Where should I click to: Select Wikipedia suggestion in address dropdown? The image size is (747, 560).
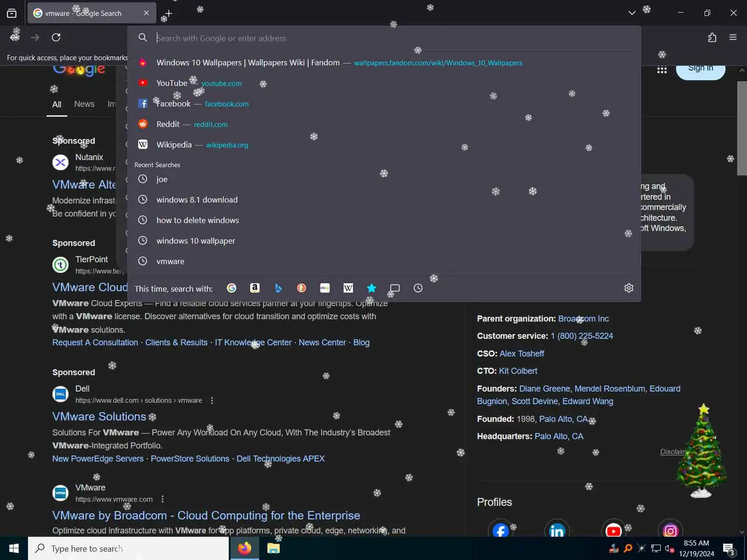pyautogui.click(x=384, y=145)
